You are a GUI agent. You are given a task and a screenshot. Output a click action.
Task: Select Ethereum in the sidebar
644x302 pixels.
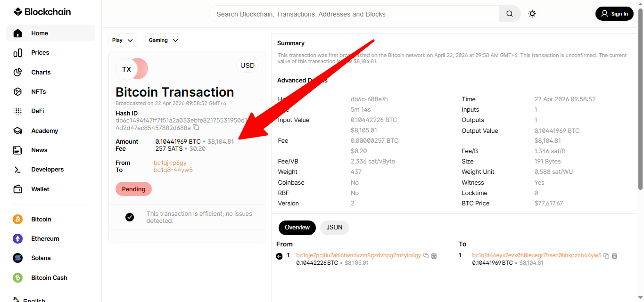click(x=45, y=238)
